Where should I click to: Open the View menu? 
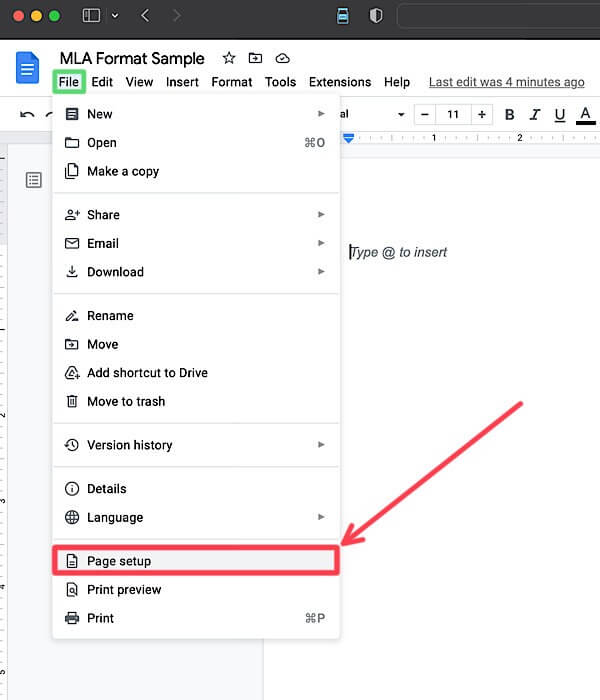(139, 82)
